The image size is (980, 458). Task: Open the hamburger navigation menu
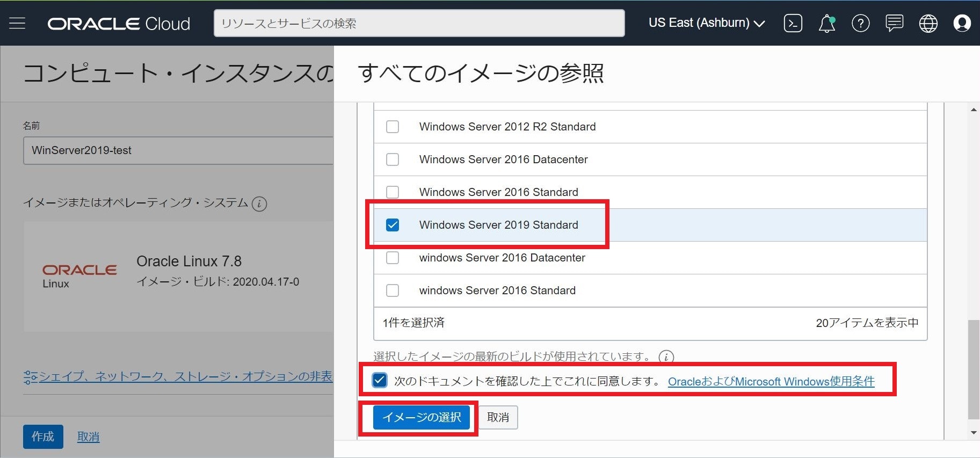pyautogui.click(x=17, y=23)
